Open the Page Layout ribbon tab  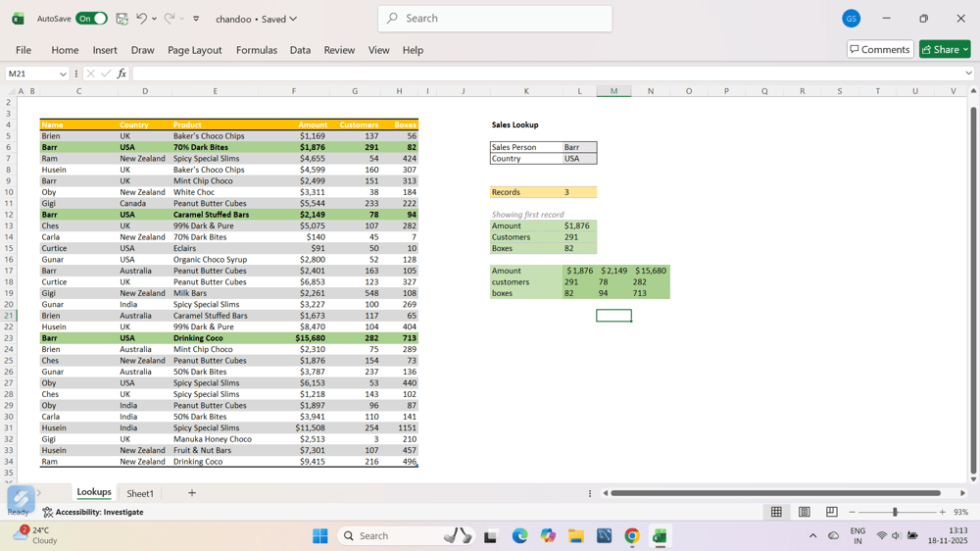point(194,50)
